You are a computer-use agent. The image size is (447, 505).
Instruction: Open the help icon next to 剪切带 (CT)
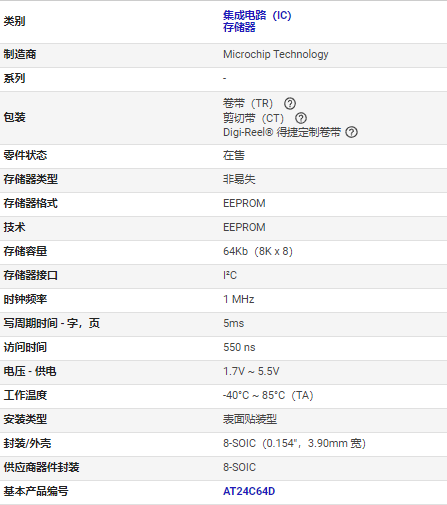coord(301,118)
